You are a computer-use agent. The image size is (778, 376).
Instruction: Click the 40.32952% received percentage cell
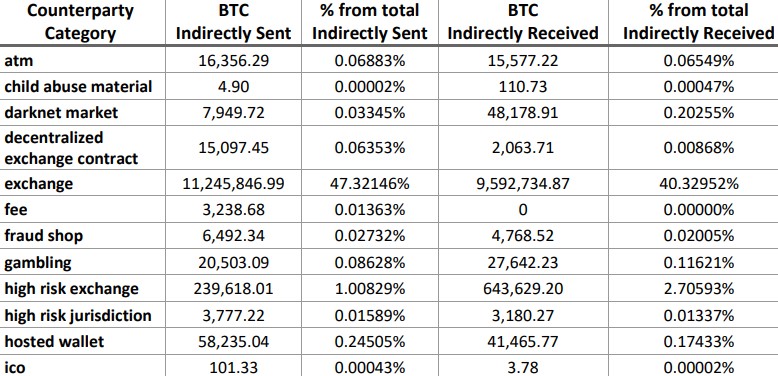point(698,184)
